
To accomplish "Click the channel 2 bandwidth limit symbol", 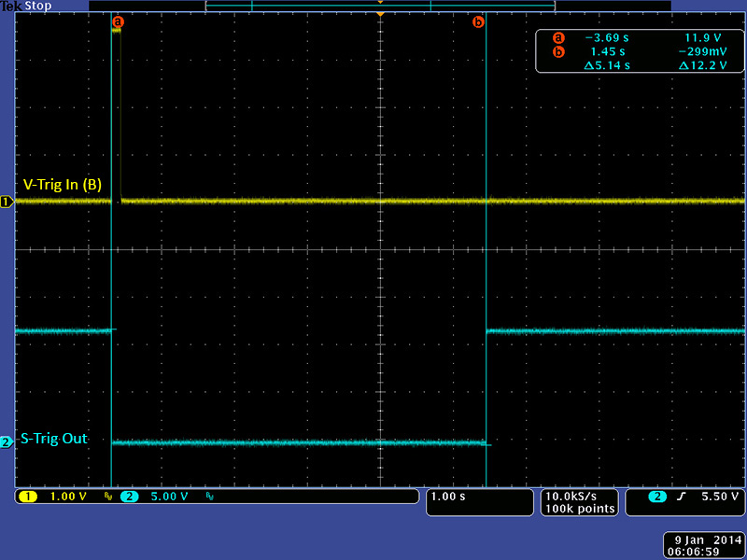I will (x=212, y=497).
